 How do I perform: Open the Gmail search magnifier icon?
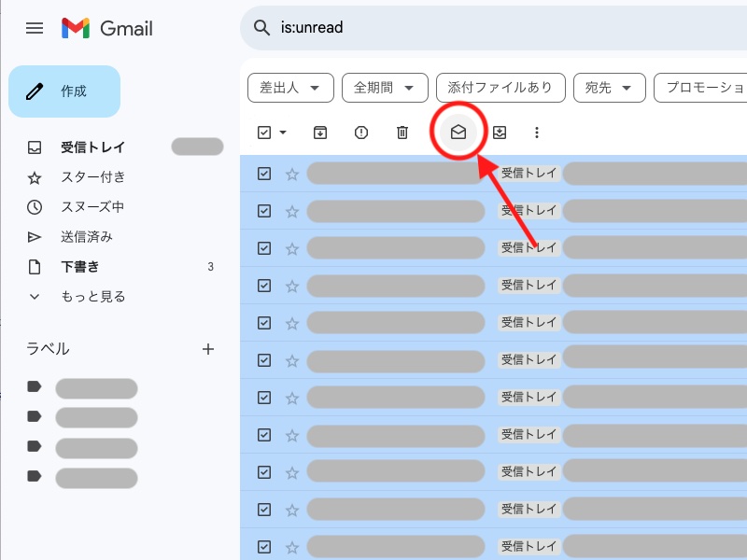click(261, 28)
